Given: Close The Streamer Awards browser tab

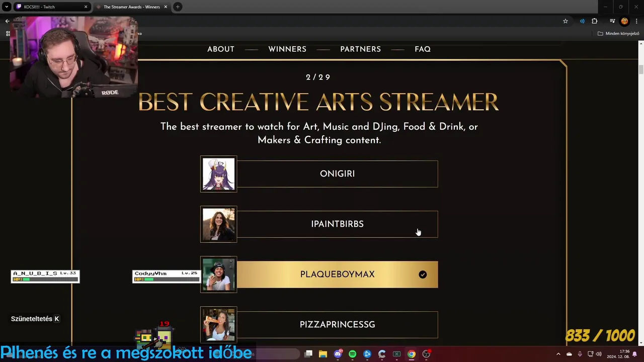Looking at the screenshot, I should (166, 7).
